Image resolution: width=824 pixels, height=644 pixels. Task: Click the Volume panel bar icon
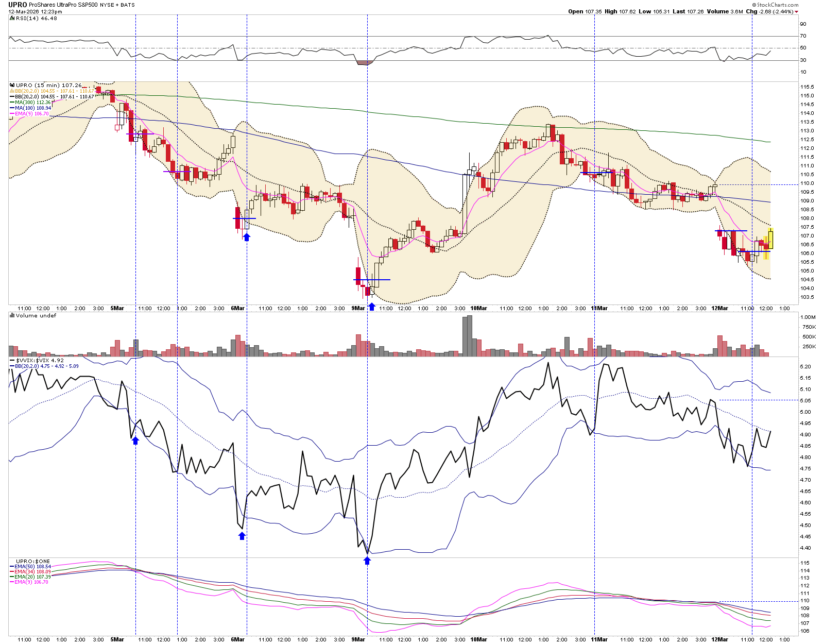tap(12, 315)
